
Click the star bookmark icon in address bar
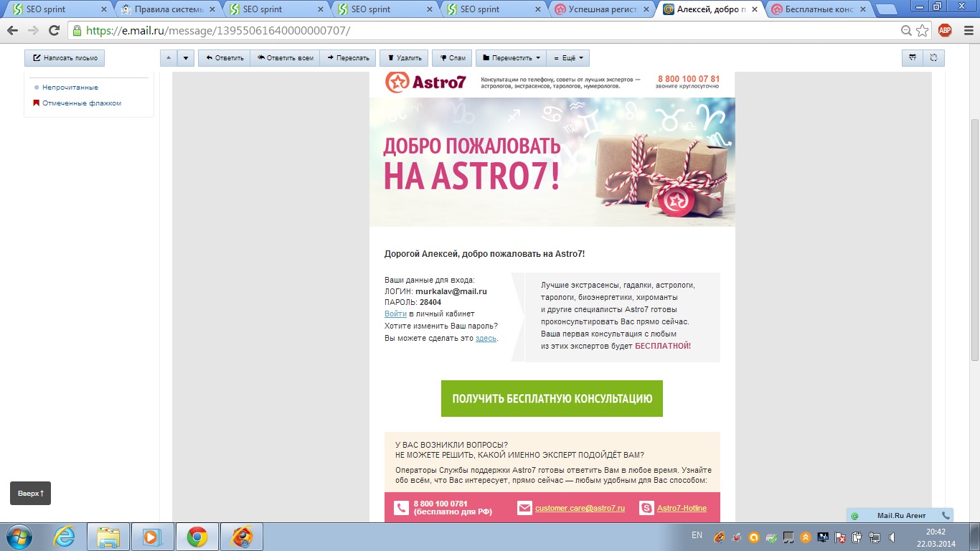923,31
